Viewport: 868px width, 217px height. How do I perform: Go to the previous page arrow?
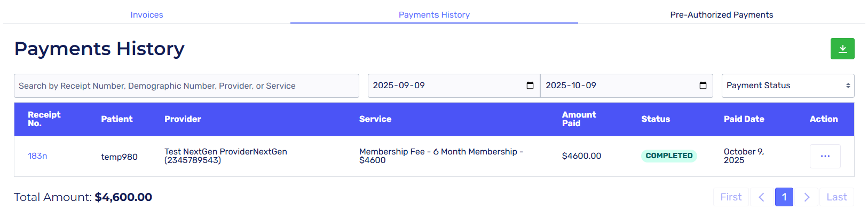pos(761,197)
